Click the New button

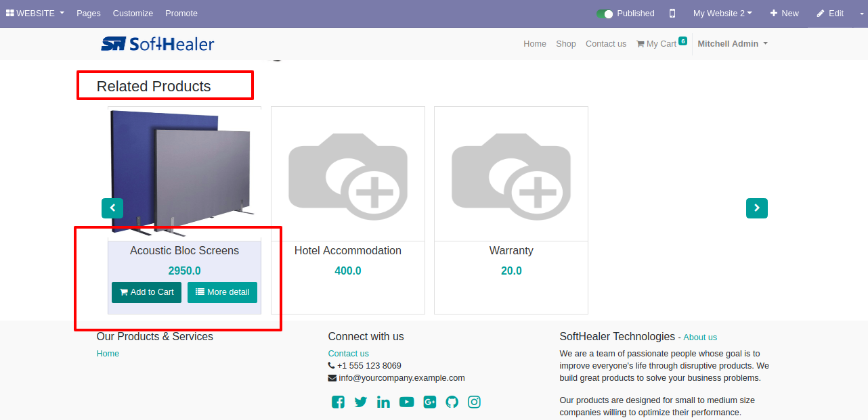click(784, 14)
